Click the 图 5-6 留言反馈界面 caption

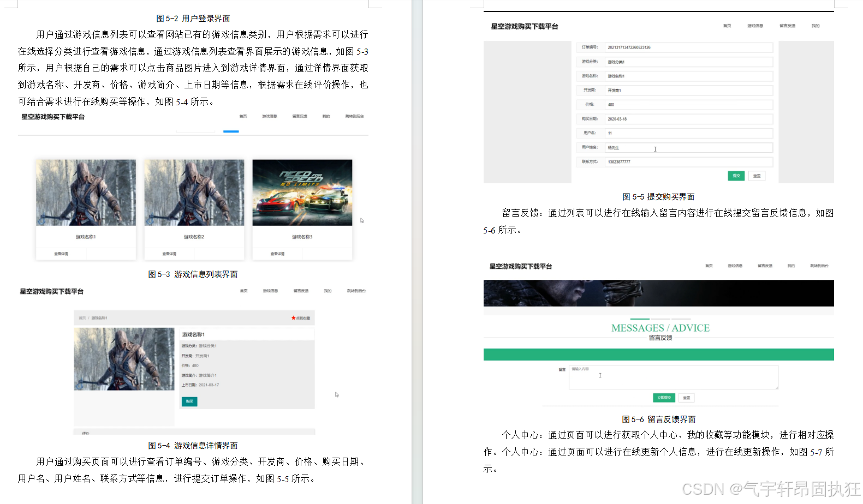659,419
